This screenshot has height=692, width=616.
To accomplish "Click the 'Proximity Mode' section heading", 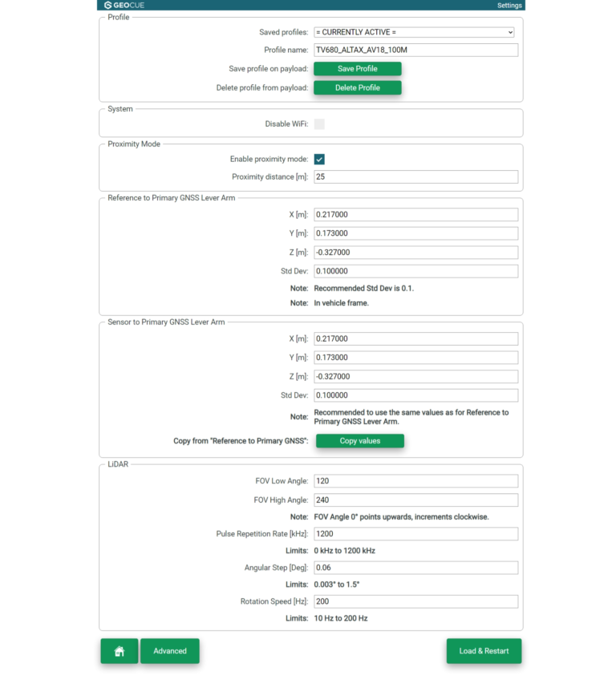I will [134, 144].
